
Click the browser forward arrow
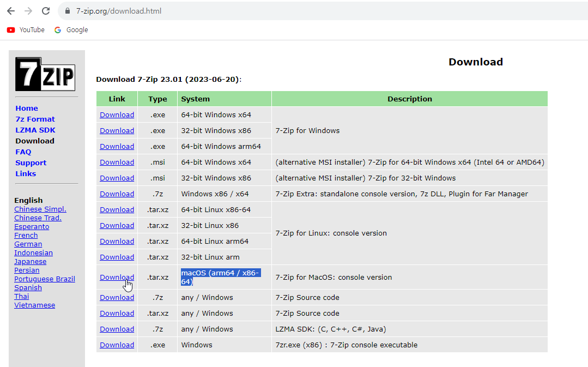point(28,11)
